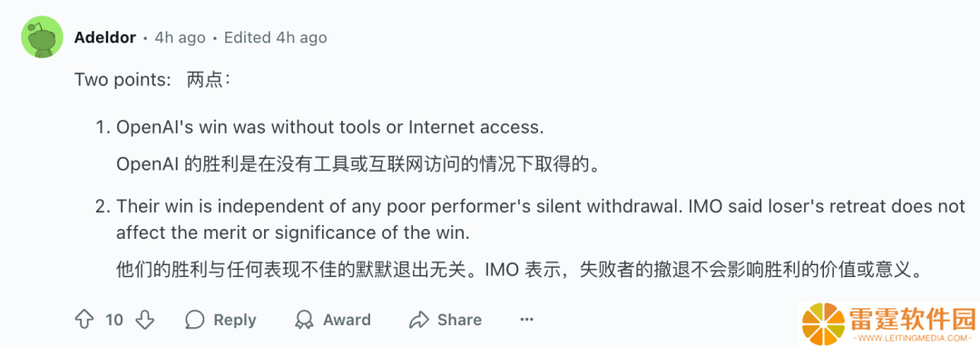Click the first "4h ago" timestamp

click(x=180, y=37)
